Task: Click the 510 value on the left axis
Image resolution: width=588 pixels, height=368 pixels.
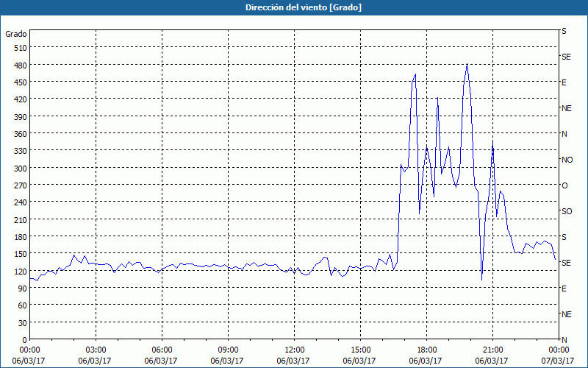Action: pos(21,48)
